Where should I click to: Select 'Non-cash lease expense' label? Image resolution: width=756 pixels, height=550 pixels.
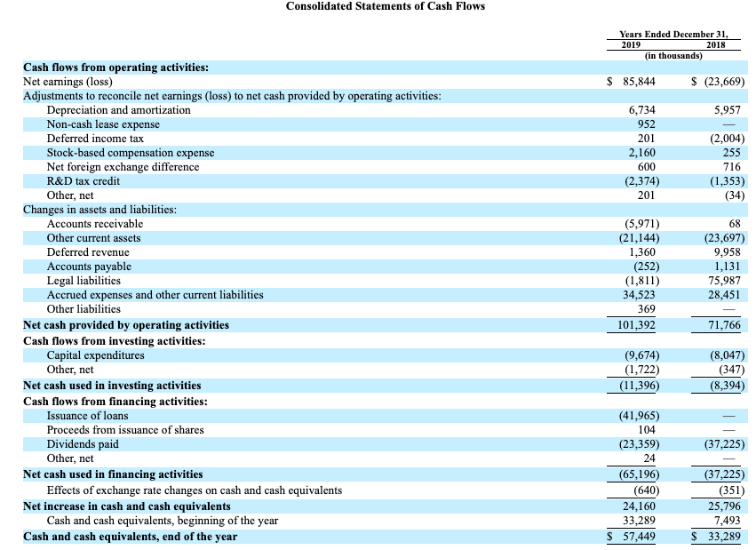click(x=103, y=124)
